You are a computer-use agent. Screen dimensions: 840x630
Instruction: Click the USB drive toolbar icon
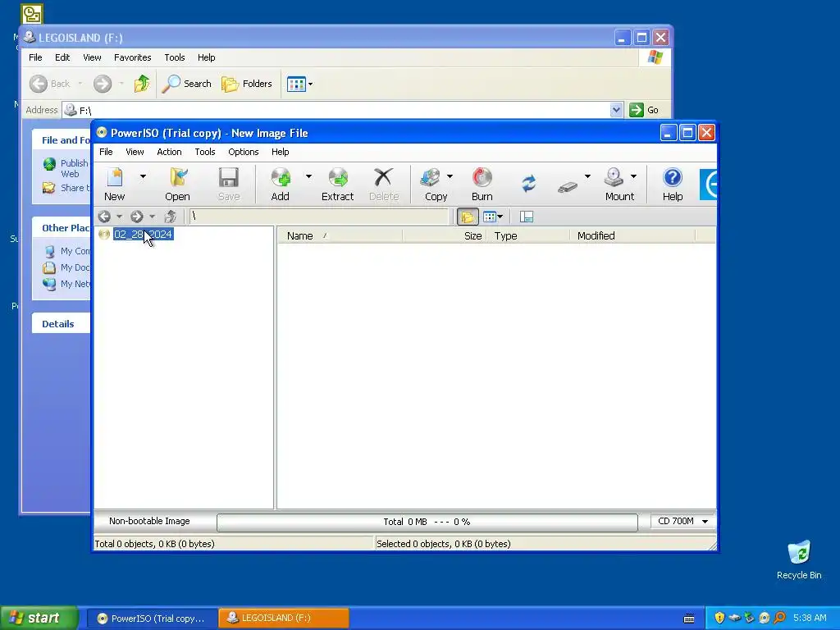568,186
